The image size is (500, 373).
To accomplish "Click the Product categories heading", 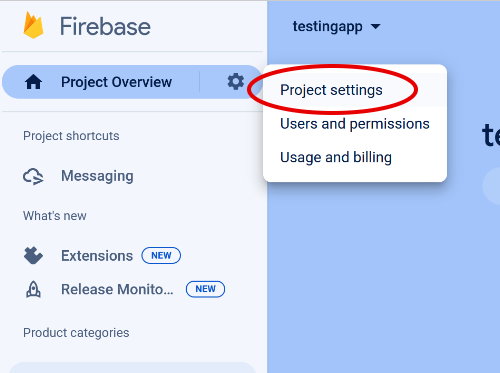I will pyautogui.click(x=76, y=333).
